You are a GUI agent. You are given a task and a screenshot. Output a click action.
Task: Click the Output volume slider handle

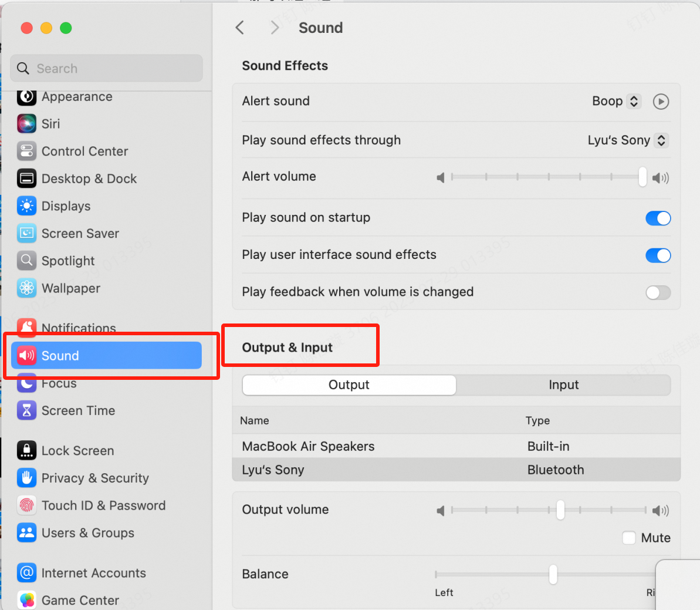click(560, 510)
